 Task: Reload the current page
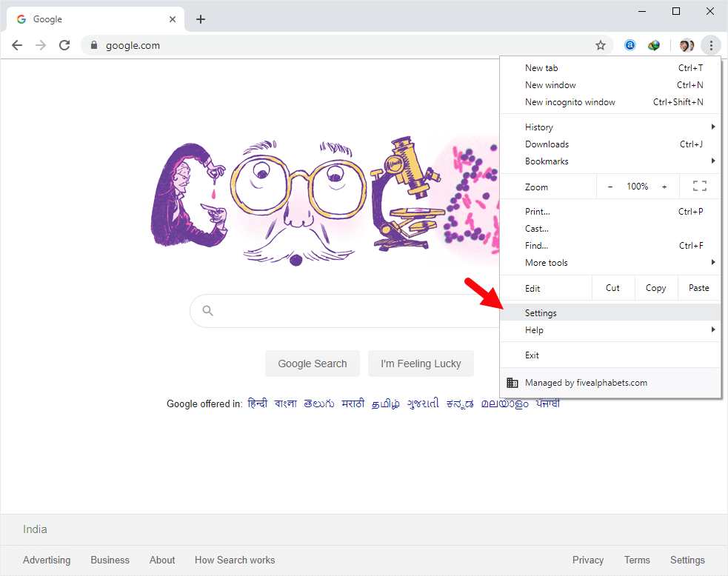tap(64, 45)
